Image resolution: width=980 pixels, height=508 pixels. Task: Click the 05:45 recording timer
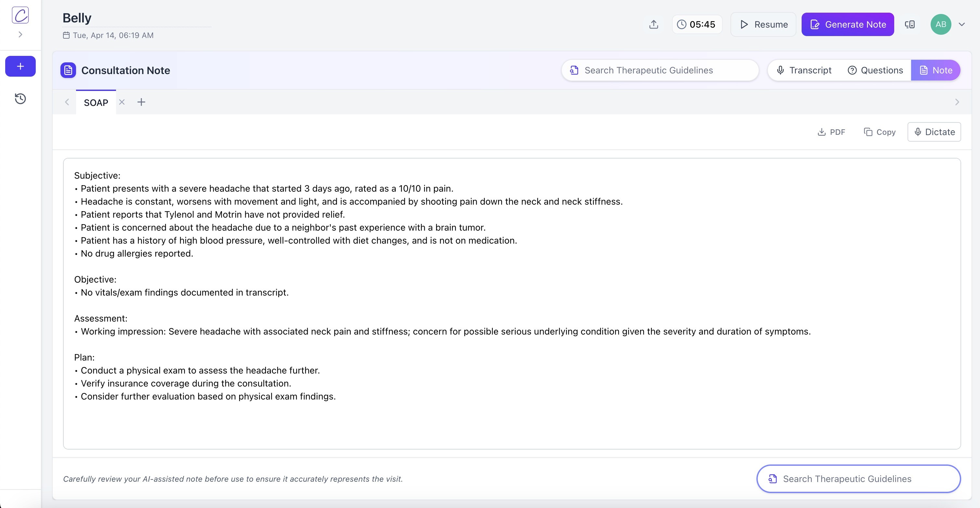coord(697,25)
